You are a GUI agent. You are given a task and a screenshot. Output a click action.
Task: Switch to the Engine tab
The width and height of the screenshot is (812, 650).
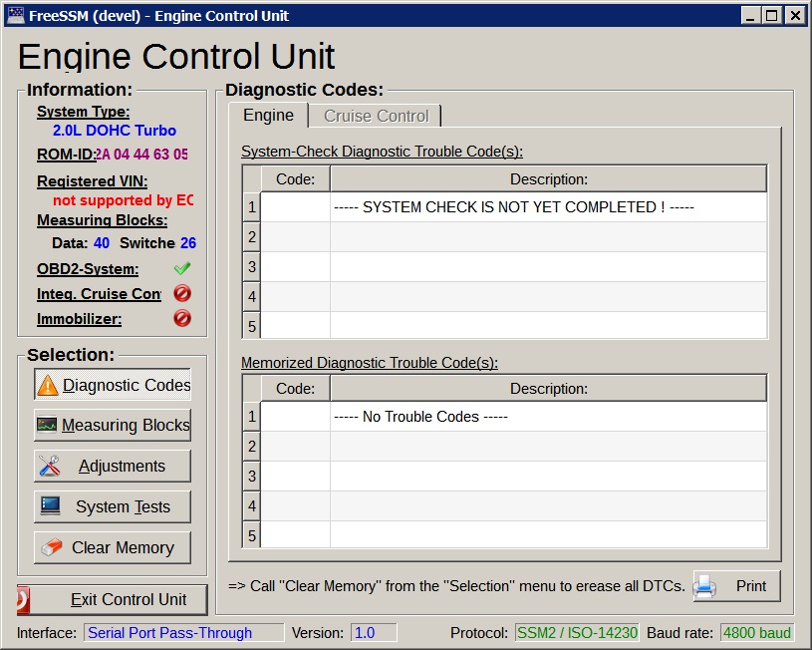[x=268, y=116]
